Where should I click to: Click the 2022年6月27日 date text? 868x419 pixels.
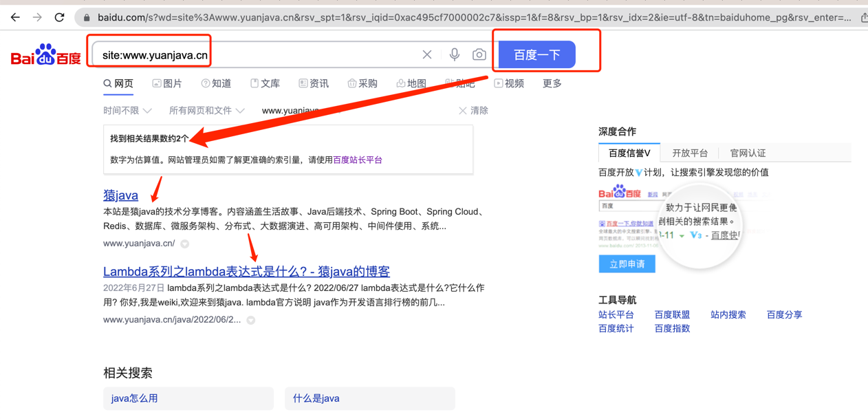pos(133,288)
